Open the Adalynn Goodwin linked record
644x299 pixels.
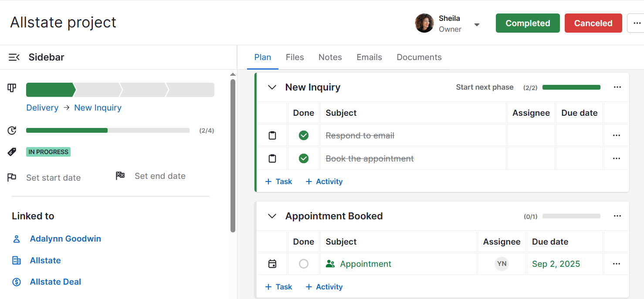click(65, 239)
